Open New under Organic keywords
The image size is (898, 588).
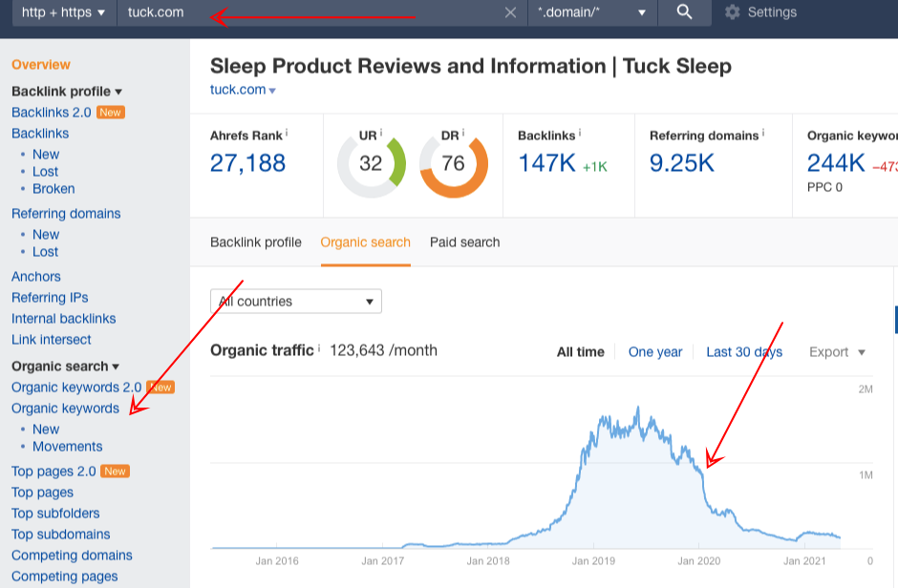click(x=46, y=430)
